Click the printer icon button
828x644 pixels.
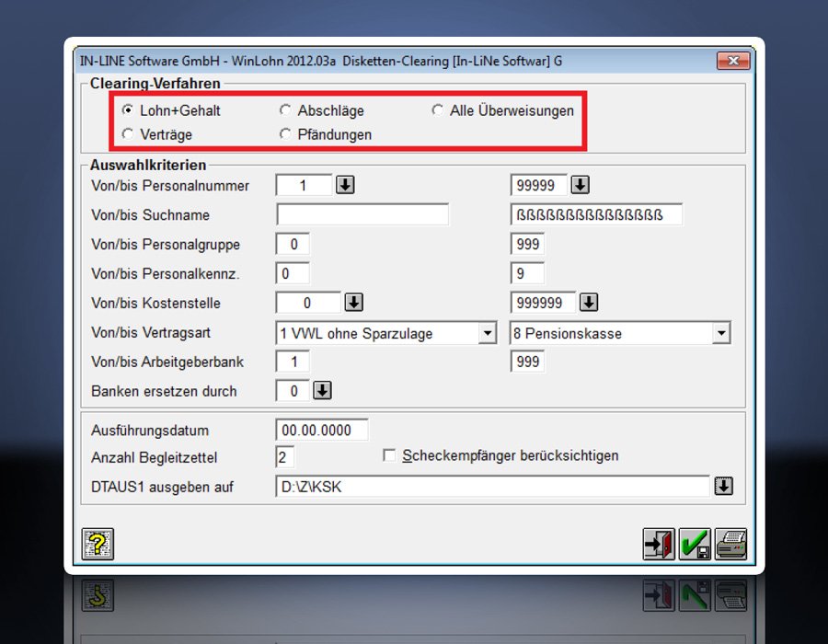(x=730, y=544)
